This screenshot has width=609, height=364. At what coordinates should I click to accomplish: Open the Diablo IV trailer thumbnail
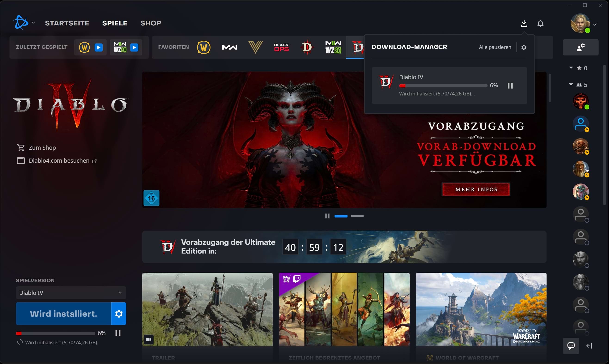click(x=207, y=309)
